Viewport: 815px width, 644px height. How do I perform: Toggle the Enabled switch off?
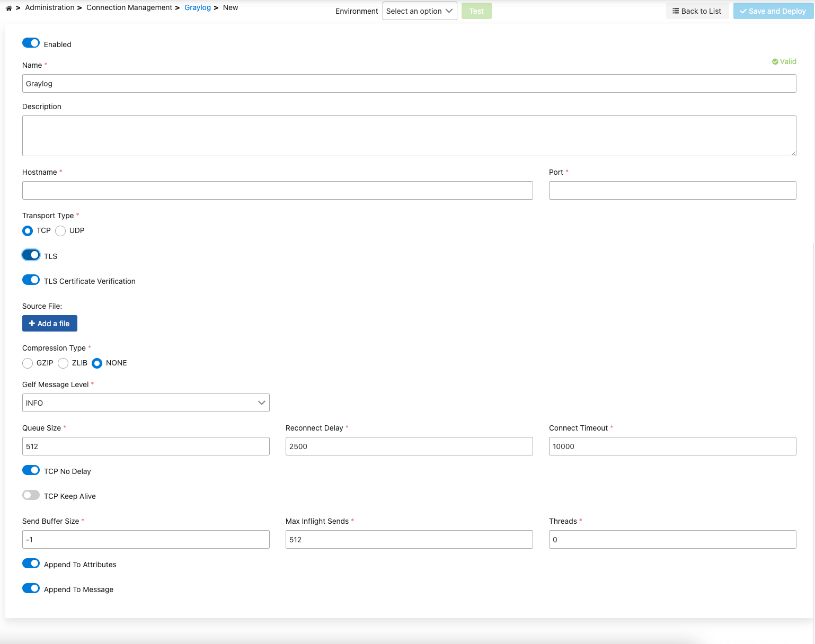(31, 43)
